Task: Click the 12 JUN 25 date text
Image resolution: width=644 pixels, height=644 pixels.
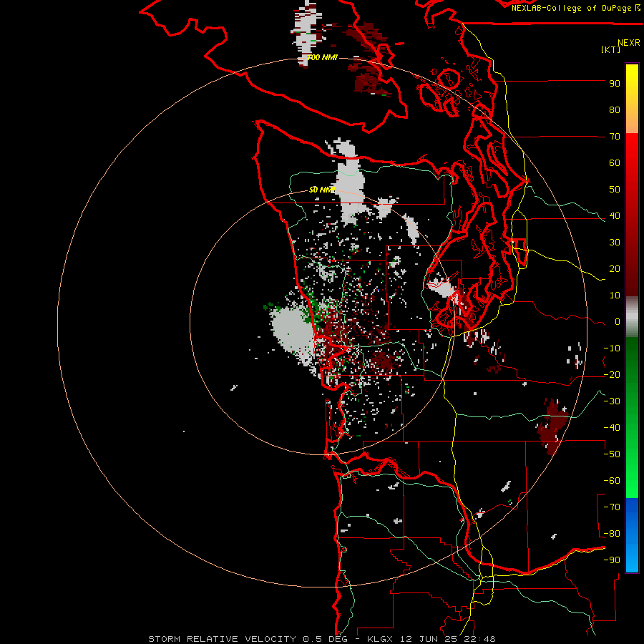Action: click(429, 639)
